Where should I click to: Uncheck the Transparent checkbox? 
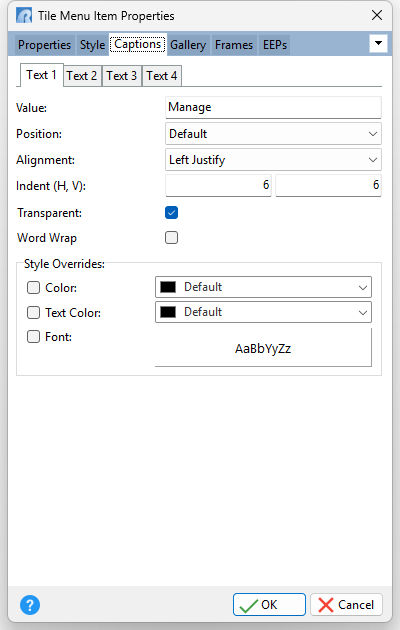coord(171,213)
